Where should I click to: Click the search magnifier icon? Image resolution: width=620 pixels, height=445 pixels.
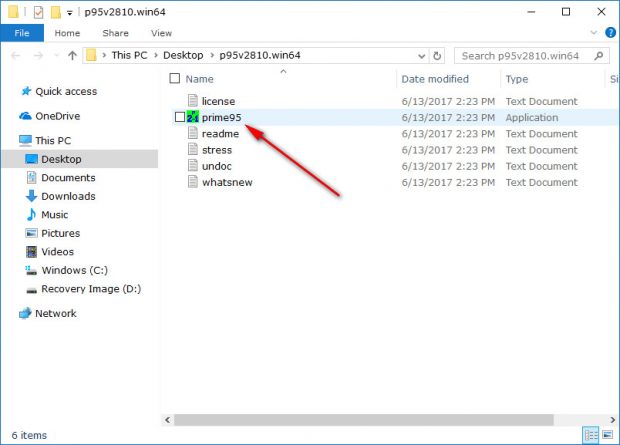pyautogui.click(x=599, y=56)
